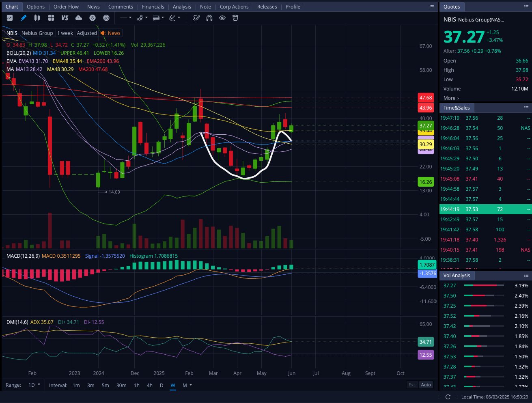532x403 pixels.
Task: Click the refresh icon in status bar
Action: click(448, 397)
